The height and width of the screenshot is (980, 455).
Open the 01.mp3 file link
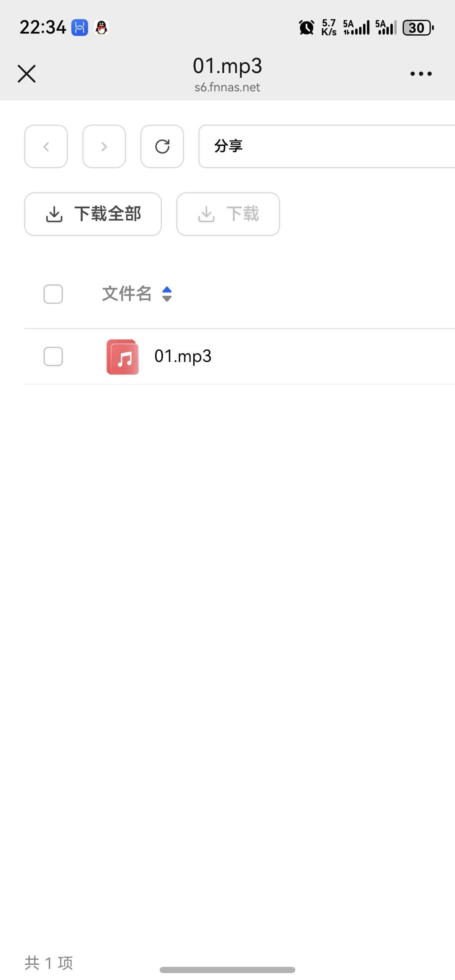[183, 356]
